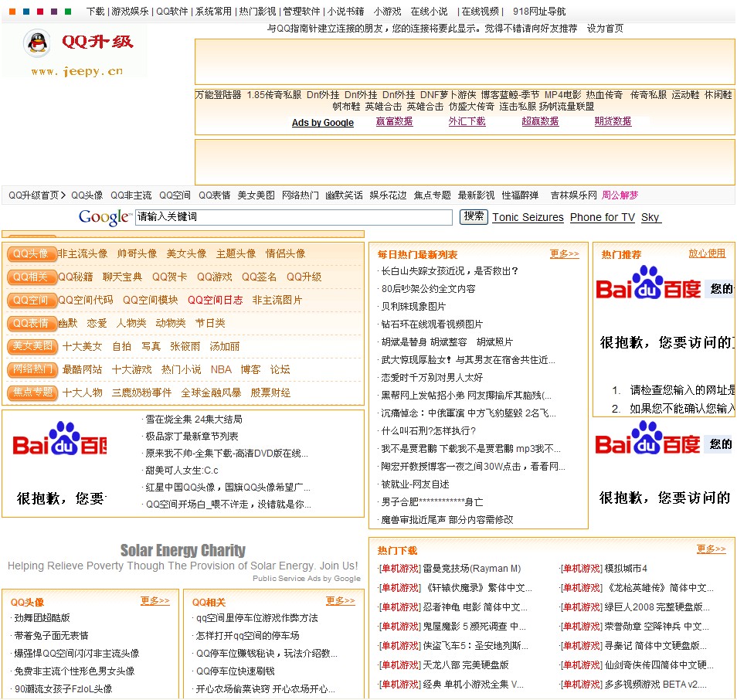Click the orange QQ头像 category badge
The width and height of the screenshot is (737, 700).
tap(32, 253)
